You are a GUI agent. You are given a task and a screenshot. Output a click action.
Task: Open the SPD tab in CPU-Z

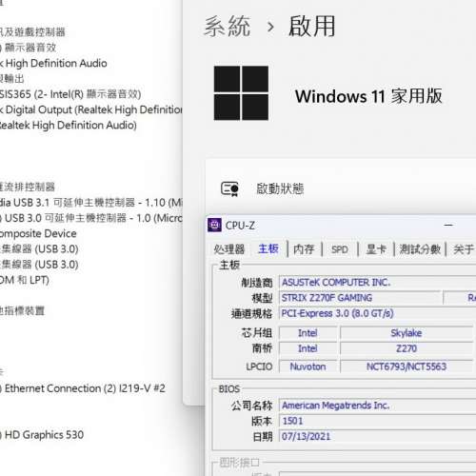[x=340, y=249]
